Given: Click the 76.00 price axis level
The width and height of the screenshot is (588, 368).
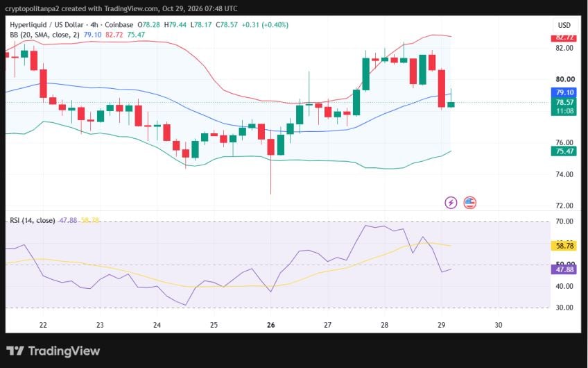Looking at the screenshot, I should coord(564,143).
